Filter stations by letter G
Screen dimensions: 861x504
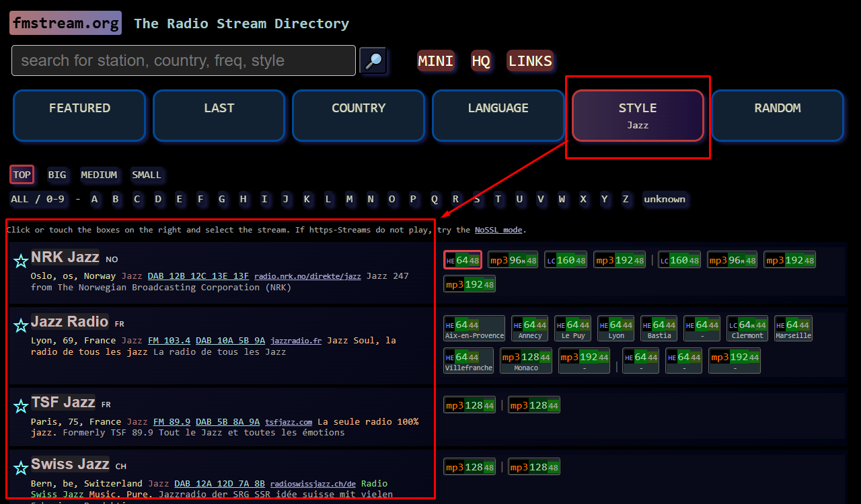(222, 199)
